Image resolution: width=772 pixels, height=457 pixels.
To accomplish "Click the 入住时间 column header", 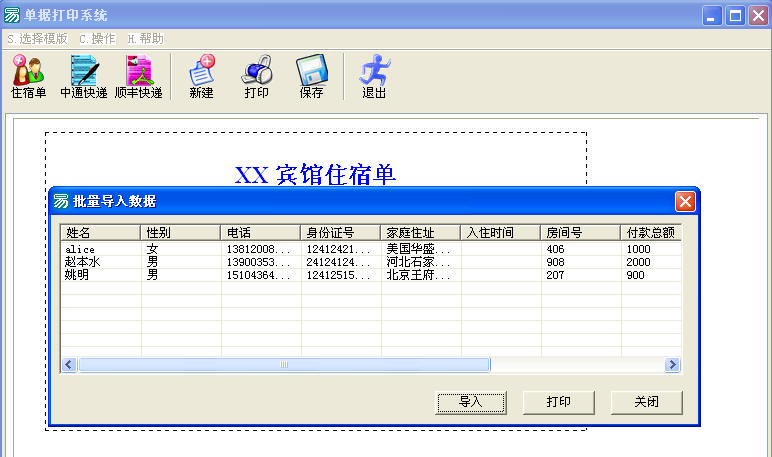I will coord(500,232).
